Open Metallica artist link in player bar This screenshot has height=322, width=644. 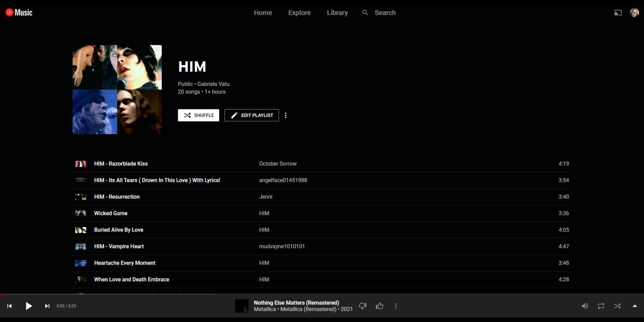click(x=265, y=309)
